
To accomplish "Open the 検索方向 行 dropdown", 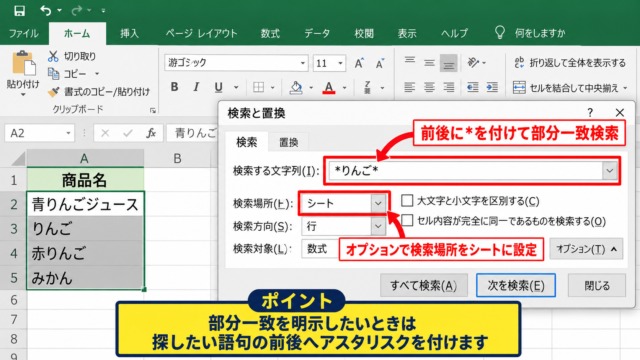I will tap(378, 226).
